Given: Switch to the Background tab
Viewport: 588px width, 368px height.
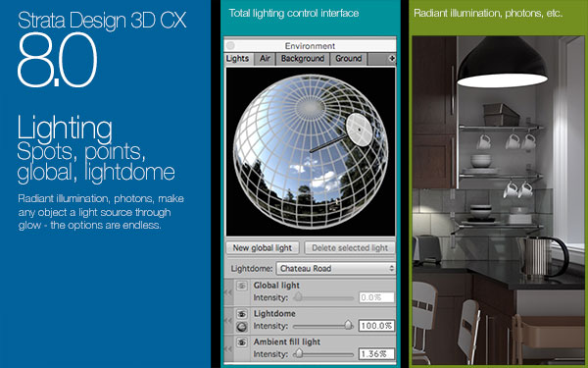Looking at the screenshot, I should (302, 59).
